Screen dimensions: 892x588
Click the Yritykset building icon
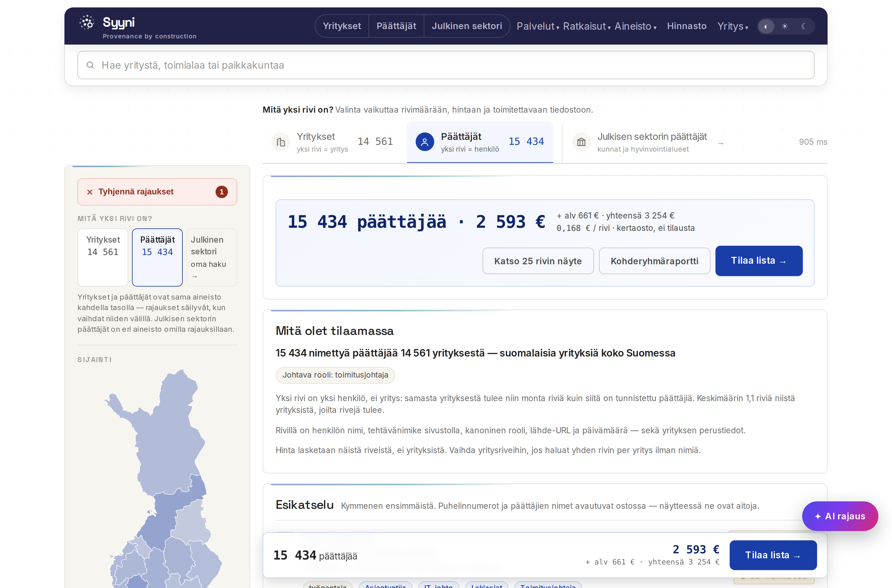pos(280,142)
